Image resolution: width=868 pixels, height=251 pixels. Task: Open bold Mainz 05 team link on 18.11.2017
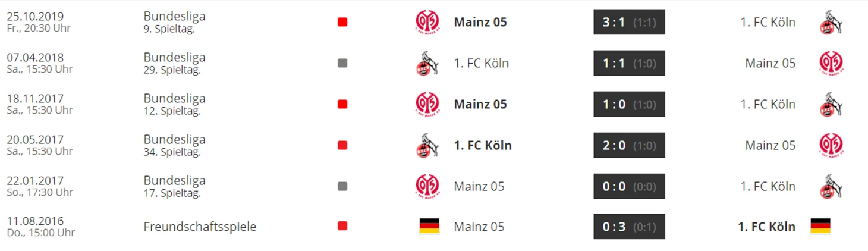point(480,105)
